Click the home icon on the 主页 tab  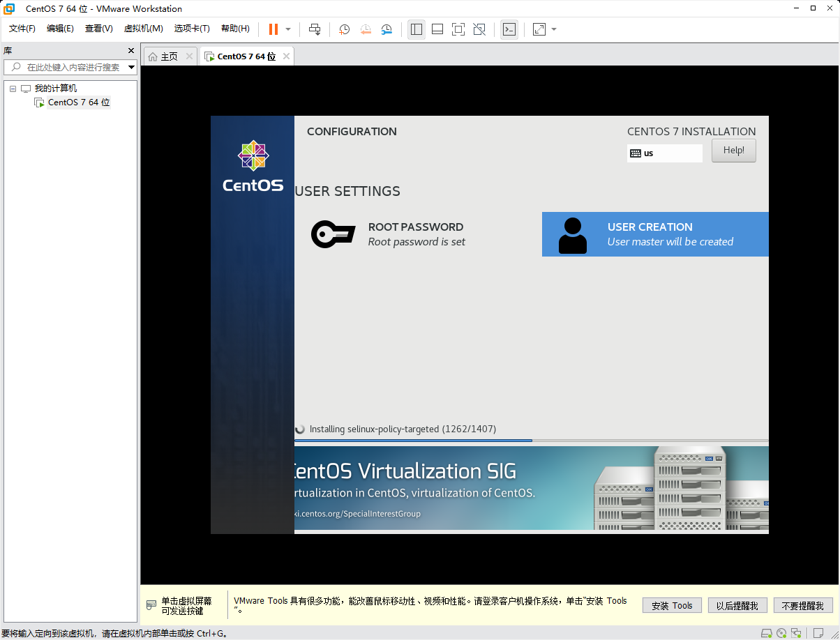[x=153, y=56]
